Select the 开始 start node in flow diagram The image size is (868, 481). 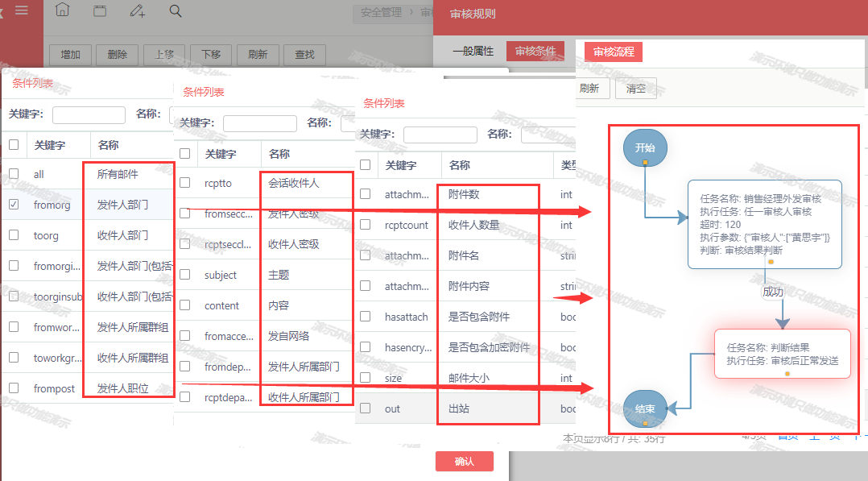point(645,148)
